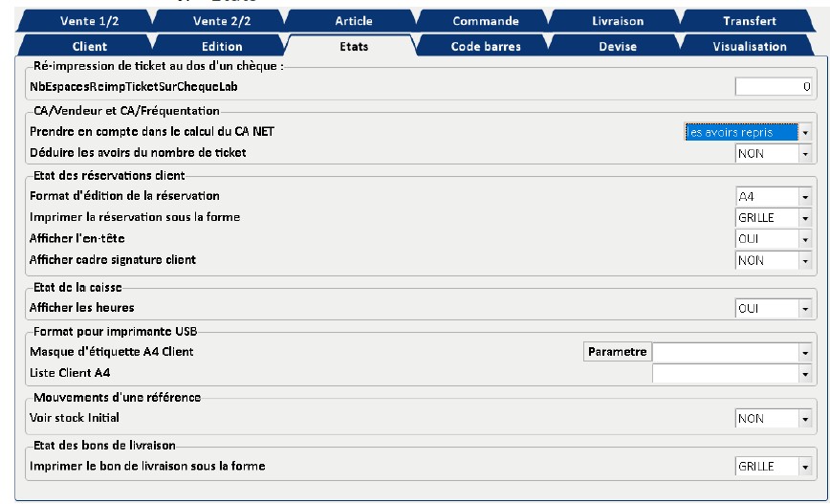
Task: Select the Article tab
Action: [x=354, y=21]
